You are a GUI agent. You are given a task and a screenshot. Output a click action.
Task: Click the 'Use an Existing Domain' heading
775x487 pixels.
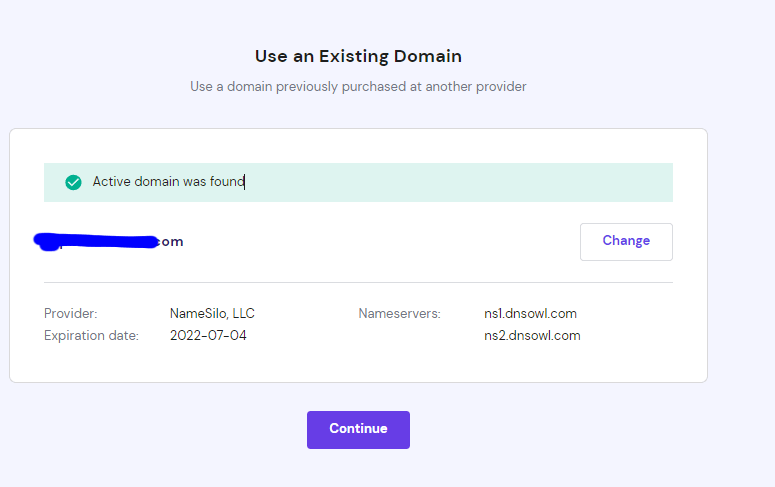358,56
